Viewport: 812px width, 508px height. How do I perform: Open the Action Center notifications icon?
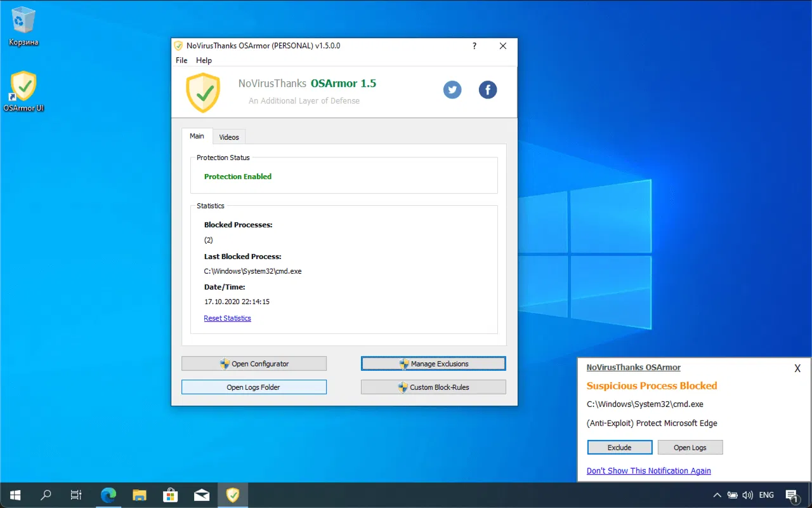pyautogui.click(x=792, y=495)
